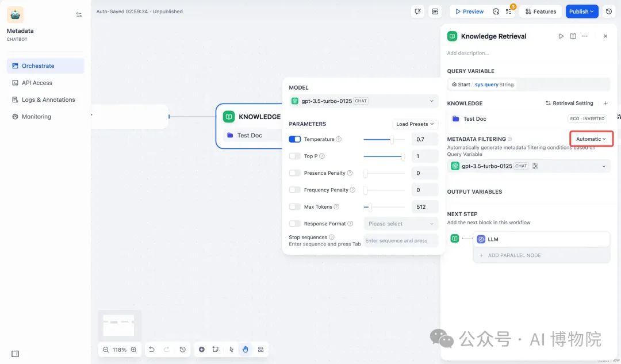Open version history icon right of Publish
Screen dimensions: 621x364
[x=609, y=12]
